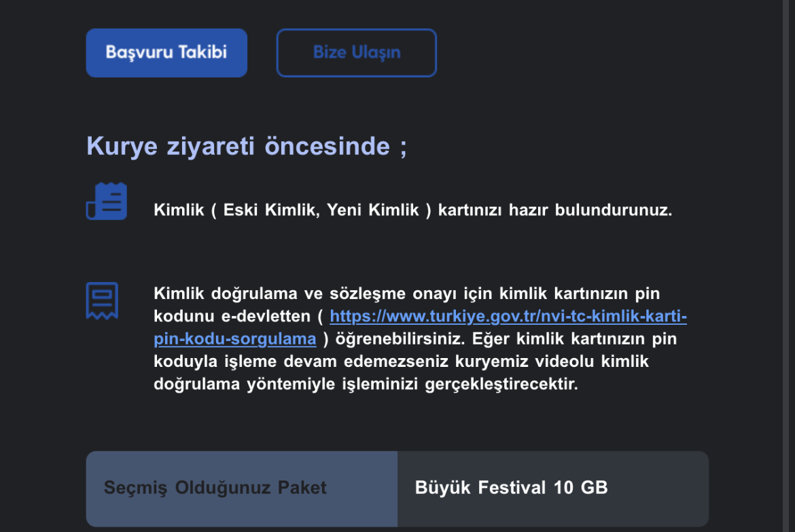Image resolution: width=795 pixels, height=532 pixels.
Task: Click the Kurye ziyareti öncesinde heading
Action: point(247,146)
